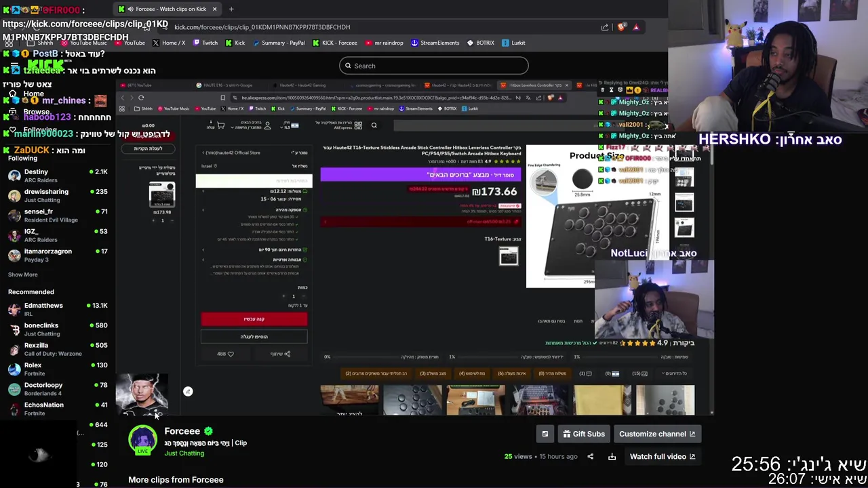Click the red buy now button in stream
868x488 pixels.
click(x=254, y=319)
